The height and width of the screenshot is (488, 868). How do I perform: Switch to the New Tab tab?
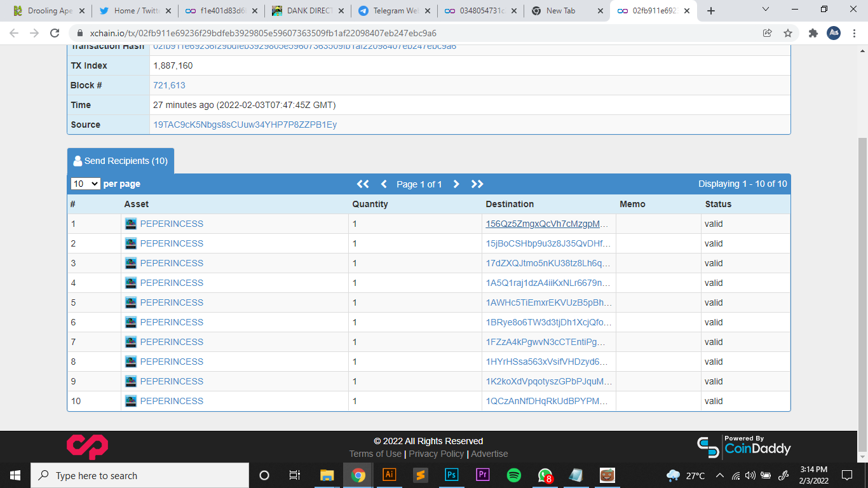pyautogui.click(x=567, y=11)
